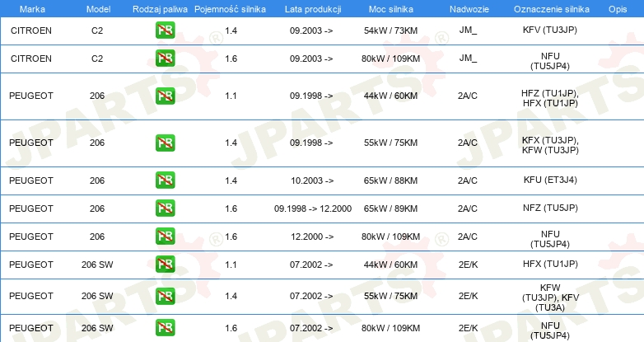This screenshot has height=342, width=644.
Task: Click fuel icon in Peugeot 206 65kW / 89KM row
Action: click(165, 208)
